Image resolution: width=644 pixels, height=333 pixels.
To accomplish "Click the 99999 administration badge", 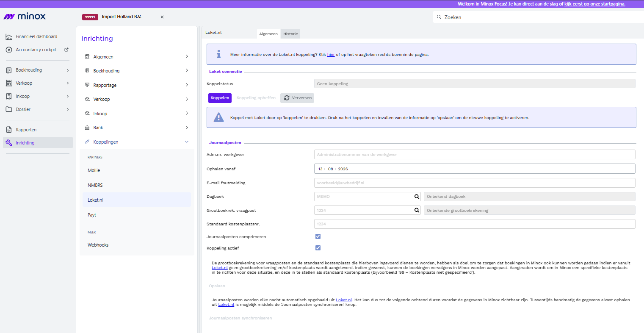I will point(90,17).
